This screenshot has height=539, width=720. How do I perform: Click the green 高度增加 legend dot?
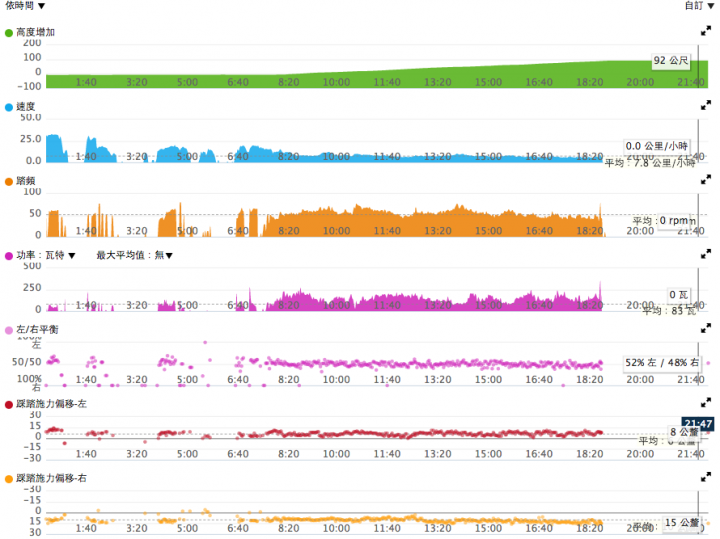(9, 33)
